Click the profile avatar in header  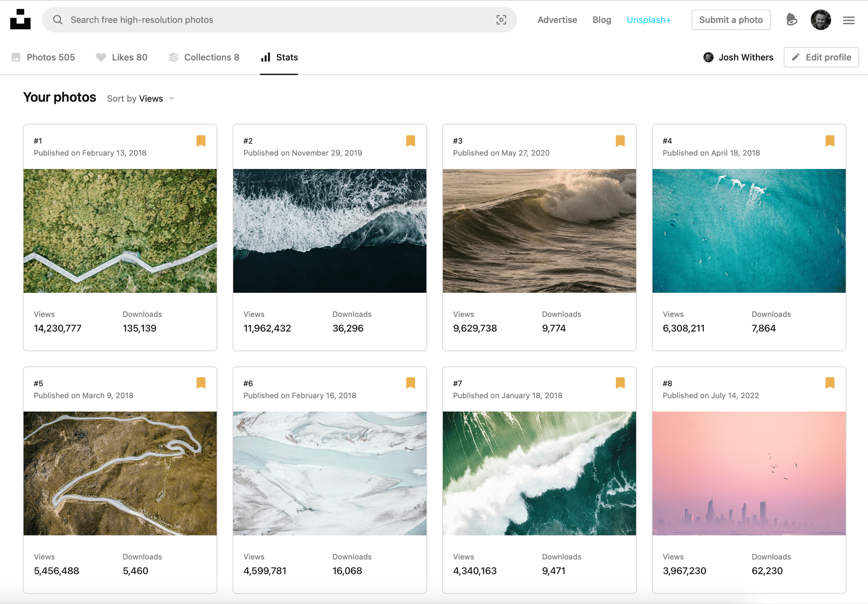point(821,20)
